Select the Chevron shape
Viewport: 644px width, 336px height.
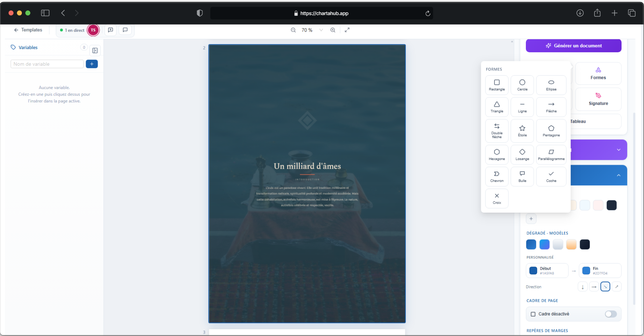click(x=497, y=177)
